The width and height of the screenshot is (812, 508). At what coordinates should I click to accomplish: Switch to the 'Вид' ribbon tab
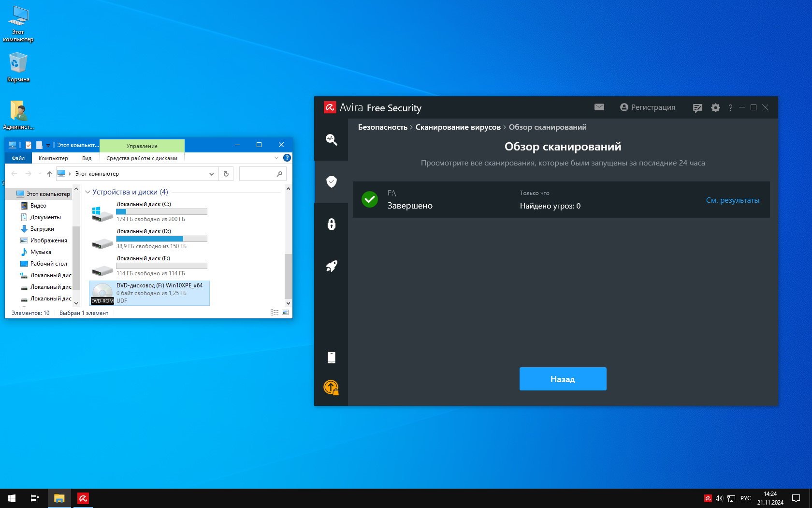tap(87, 158)
